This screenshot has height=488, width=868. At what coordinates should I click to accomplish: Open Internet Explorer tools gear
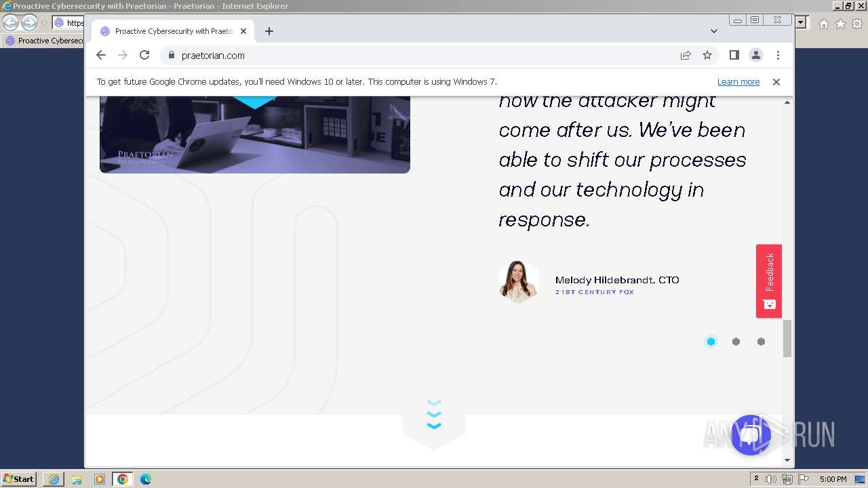[857, 24]
